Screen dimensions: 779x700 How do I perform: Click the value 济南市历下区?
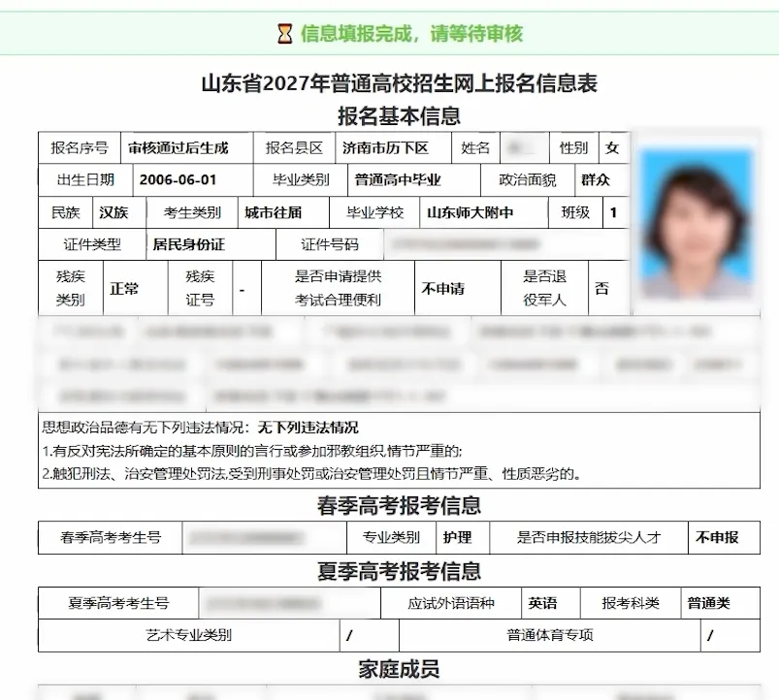(385, 148)
